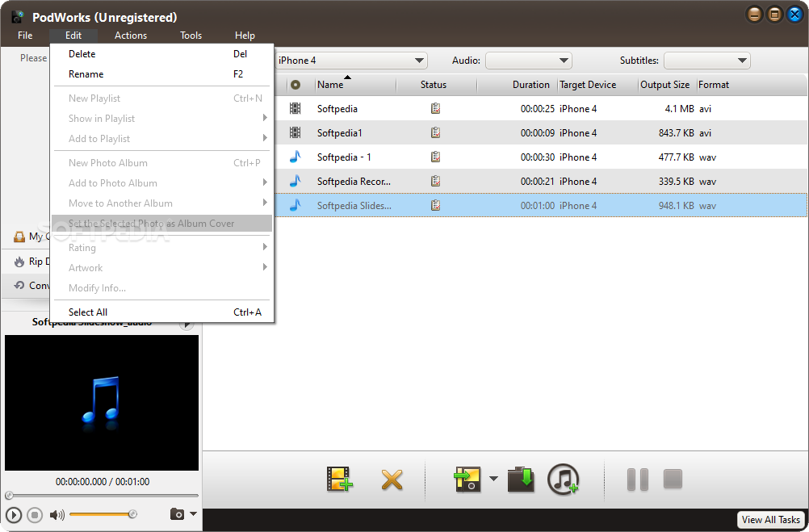Screen dimensions: 809x532
Task: Open the File menu
Action: tap(25, 35)
